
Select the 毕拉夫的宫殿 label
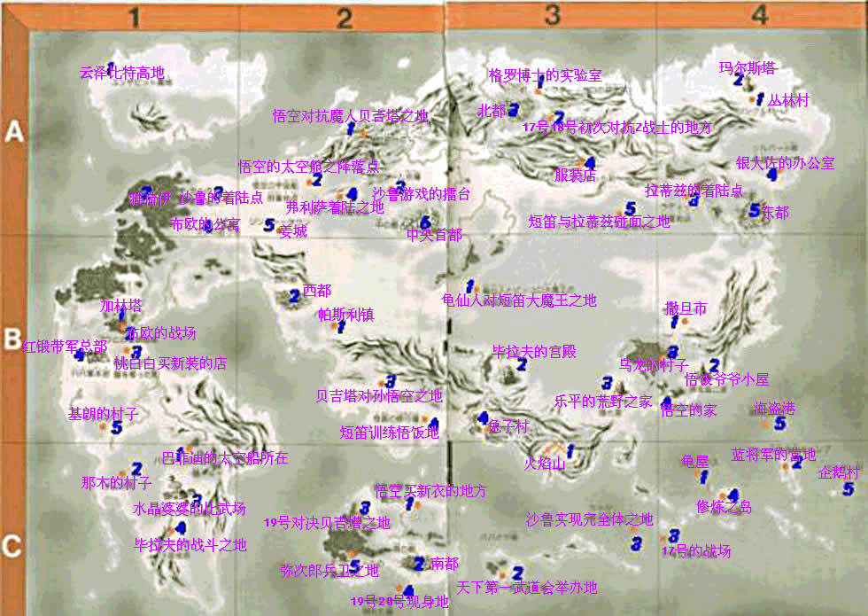point(534,352)
